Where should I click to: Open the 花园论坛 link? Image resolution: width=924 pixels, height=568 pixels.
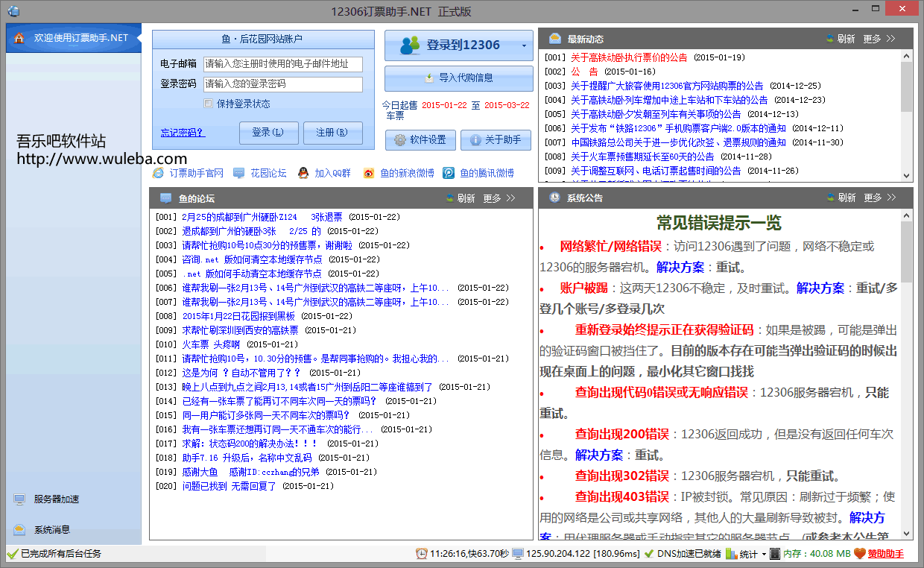pos(268,173)
